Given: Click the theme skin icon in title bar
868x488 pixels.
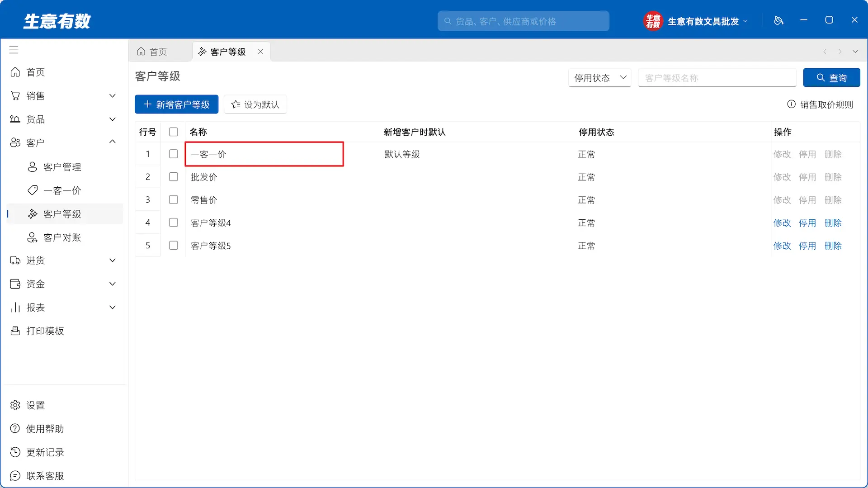Looking at the screenshot, I should pyautogui.click(x=778, y=20).
